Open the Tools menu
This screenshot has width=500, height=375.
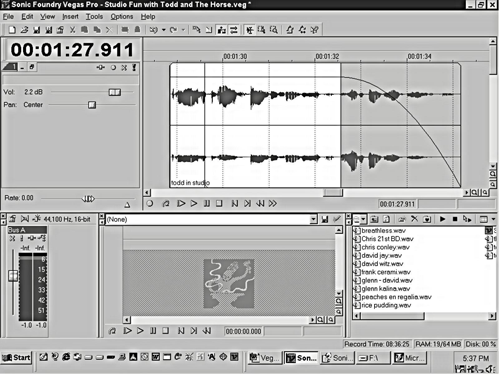click(x=94, y=17)
